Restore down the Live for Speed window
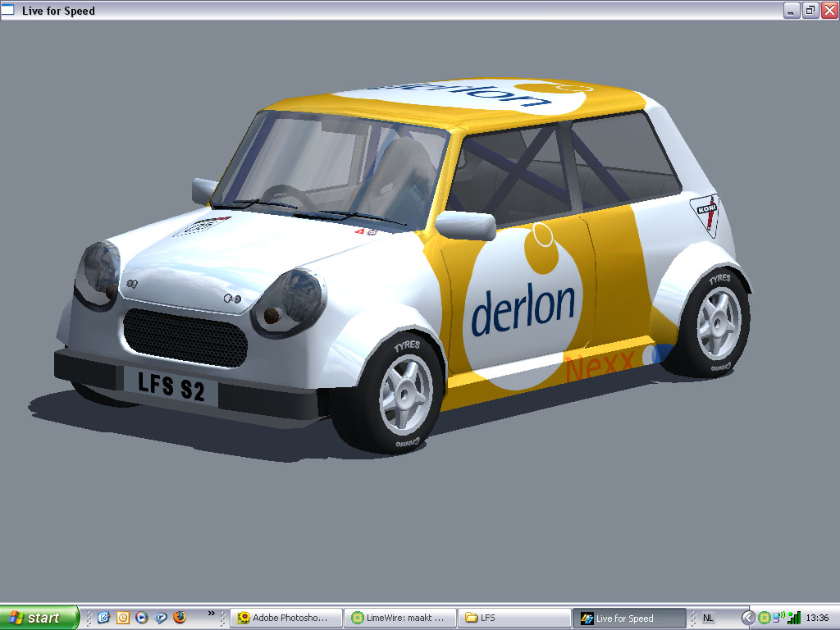Viewport: 840px width, 630px height. coord(810,10)
